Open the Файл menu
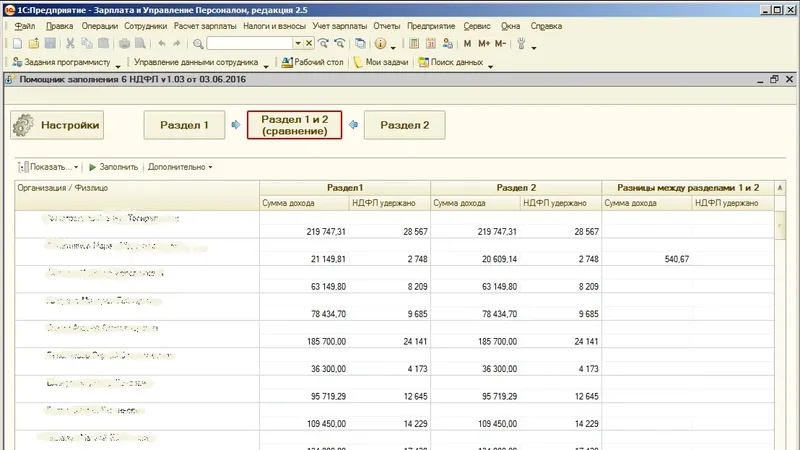 (24, 26)
